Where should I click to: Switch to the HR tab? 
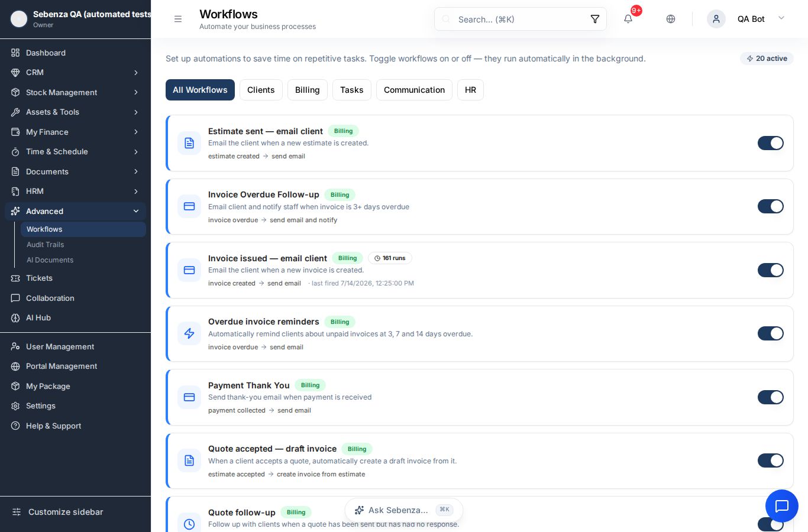coord(470,90)
